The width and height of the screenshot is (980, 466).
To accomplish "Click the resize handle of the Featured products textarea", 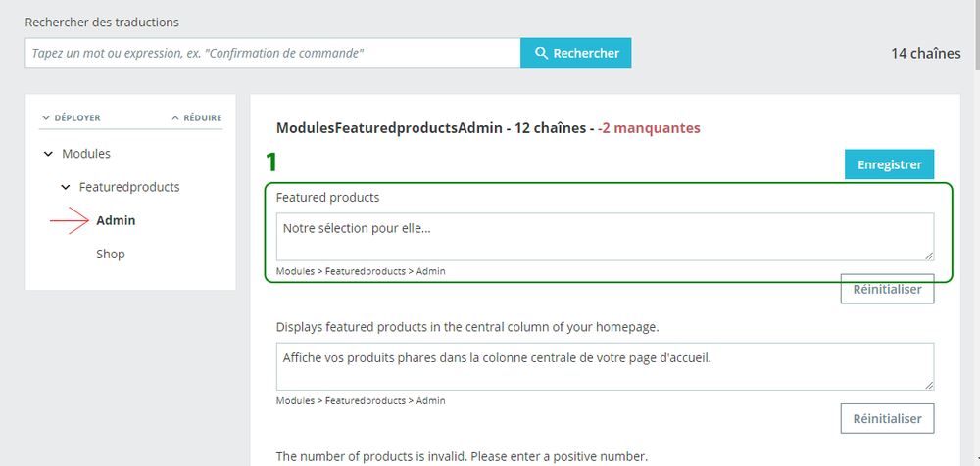I will 928,255.
